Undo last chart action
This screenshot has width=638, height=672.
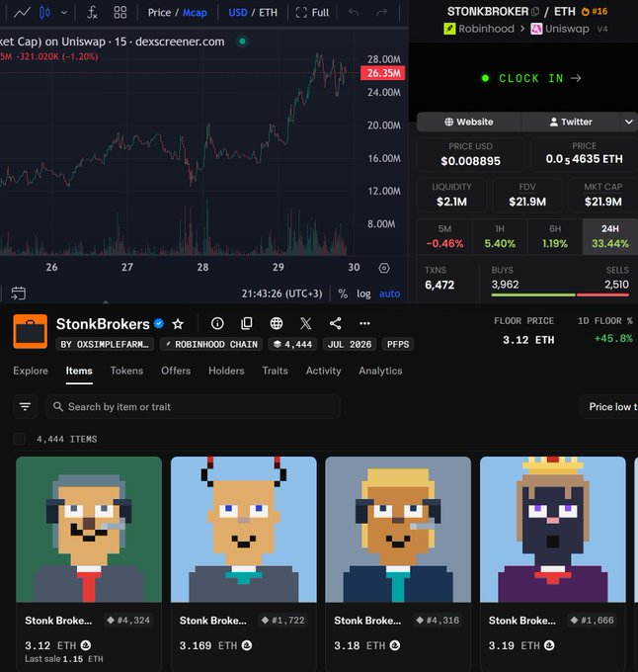point(354,13)
